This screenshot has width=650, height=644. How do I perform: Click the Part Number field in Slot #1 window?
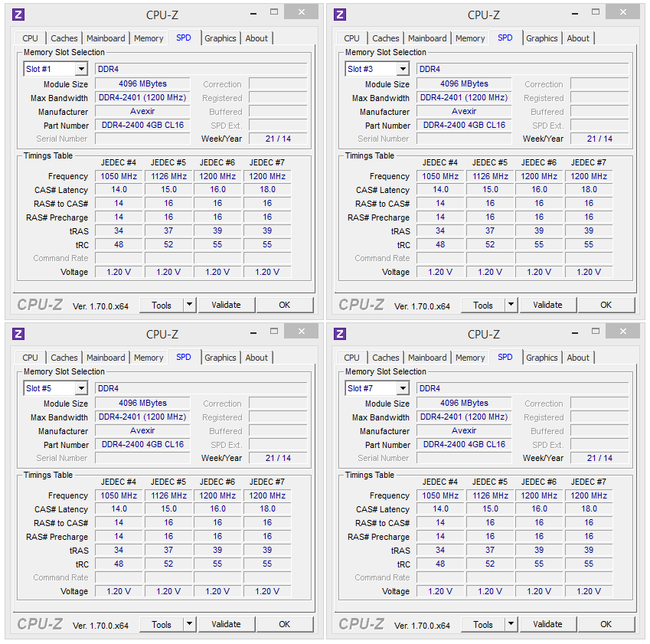click(142, 125)
